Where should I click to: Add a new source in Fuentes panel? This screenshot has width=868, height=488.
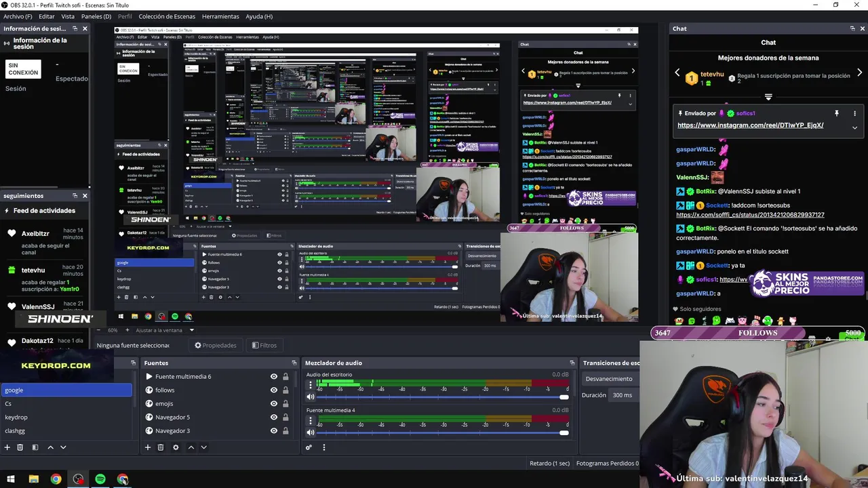point(147,447)
